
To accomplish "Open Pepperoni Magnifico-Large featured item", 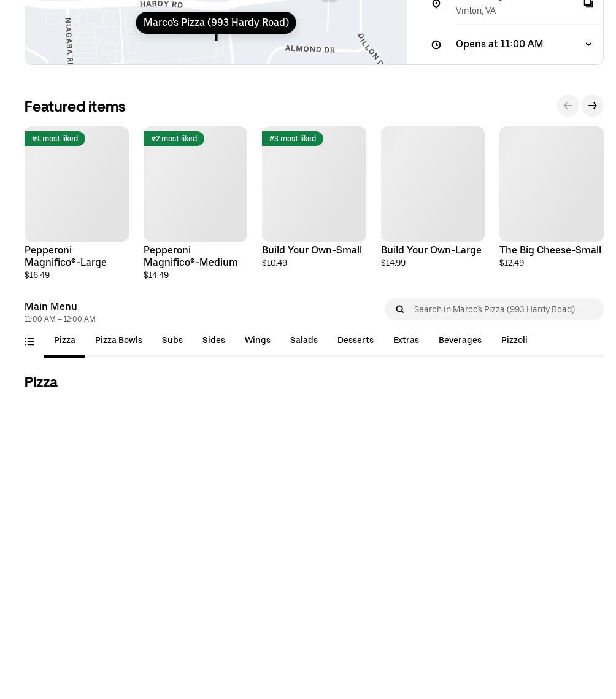I will point(77,203).
